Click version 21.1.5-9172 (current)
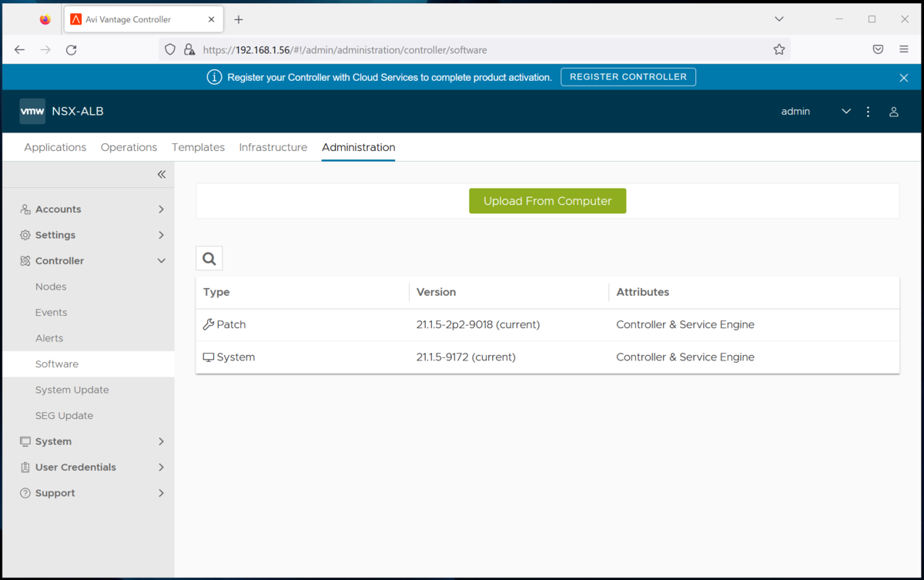This screenshot has width=924, height=580. click(x=466, y=357)
